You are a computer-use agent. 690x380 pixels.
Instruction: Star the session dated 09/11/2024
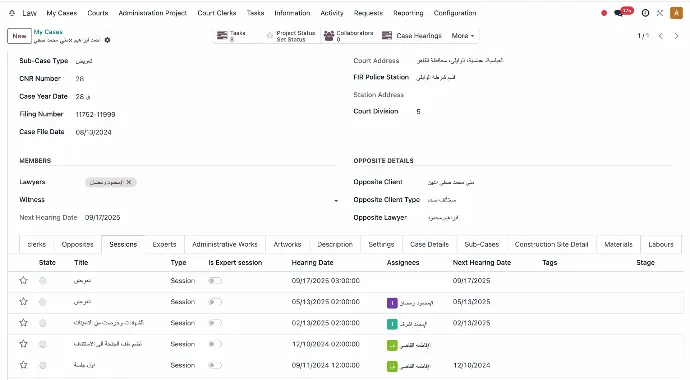[x=24, y=365]
